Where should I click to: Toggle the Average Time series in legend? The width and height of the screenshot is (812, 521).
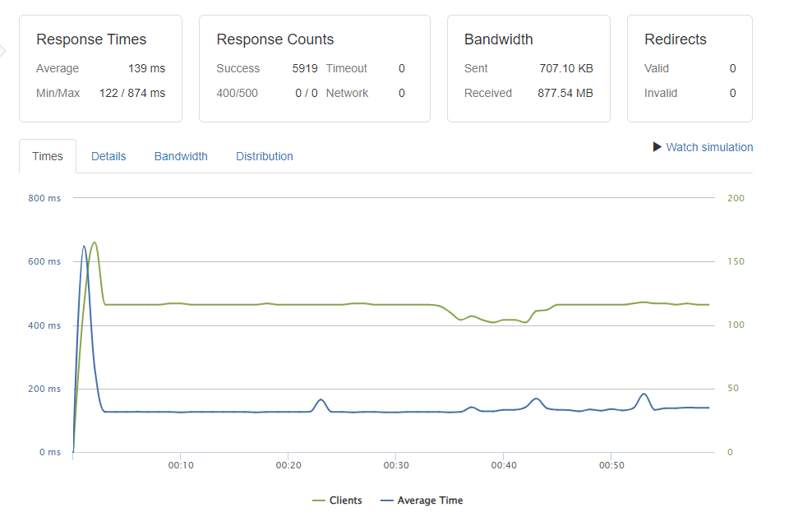pyautogui.click(x=429, y=500)
